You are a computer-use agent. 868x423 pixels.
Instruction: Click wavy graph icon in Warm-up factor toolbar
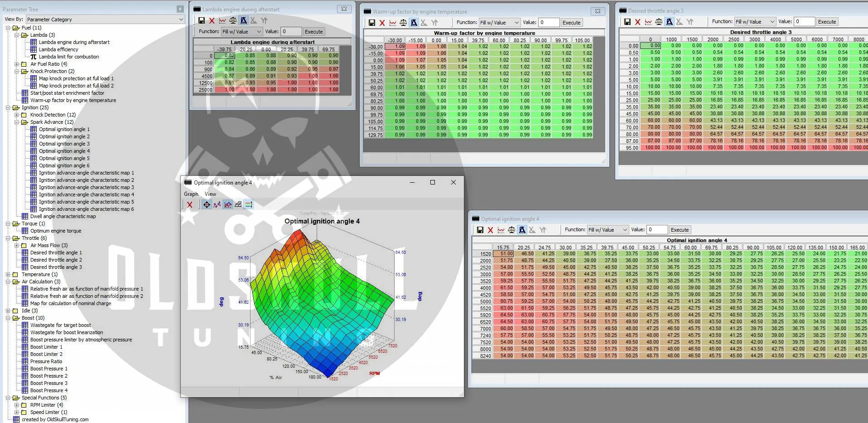[393, 23]
